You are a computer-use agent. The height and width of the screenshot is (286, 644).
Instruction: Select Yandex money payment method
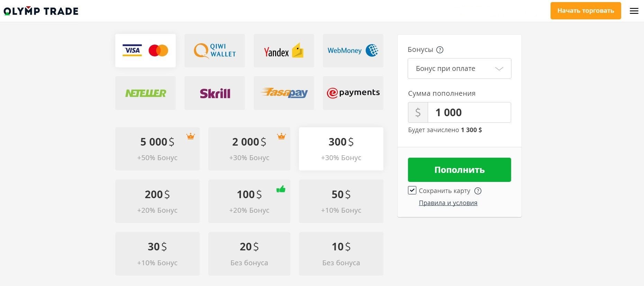284,50
